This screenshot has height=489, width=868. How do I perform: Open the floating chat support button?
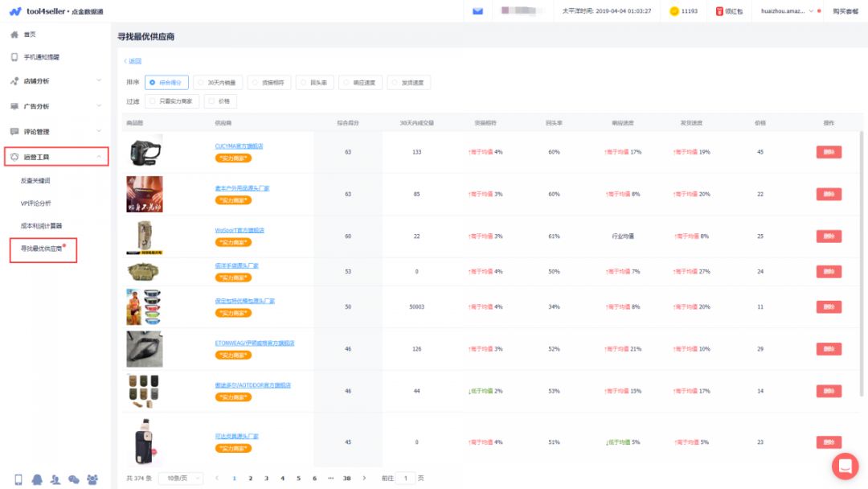pos(845,466)
